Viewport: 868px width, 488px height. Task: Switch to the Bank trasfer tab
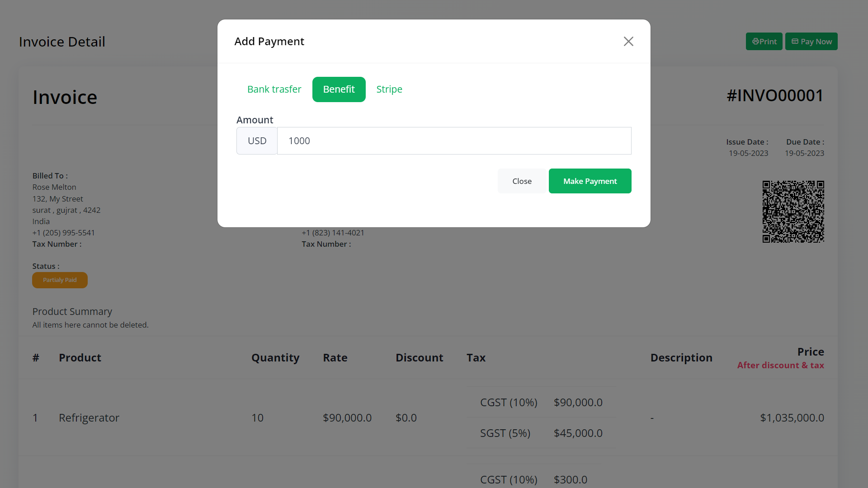(x=274, y=89)
